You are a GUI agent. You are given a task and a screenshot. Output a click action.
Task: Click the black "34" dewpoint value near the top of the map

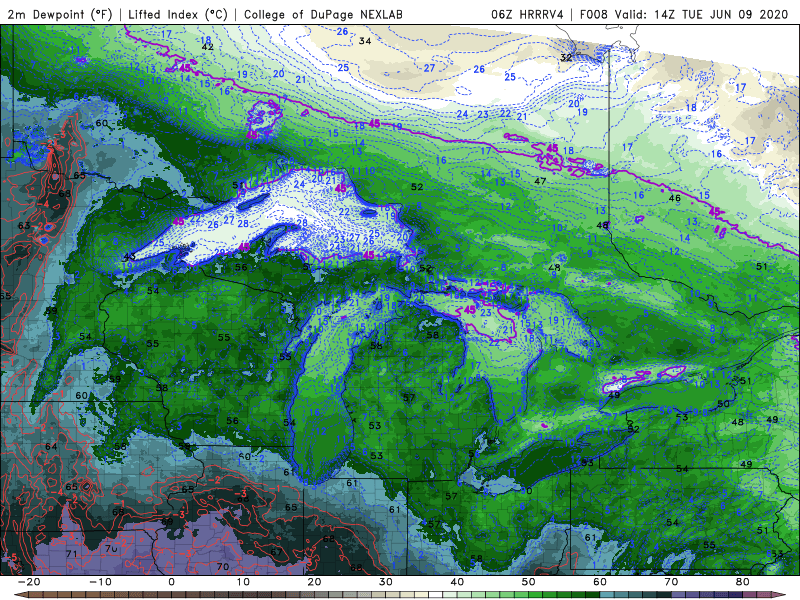point(365,41)
